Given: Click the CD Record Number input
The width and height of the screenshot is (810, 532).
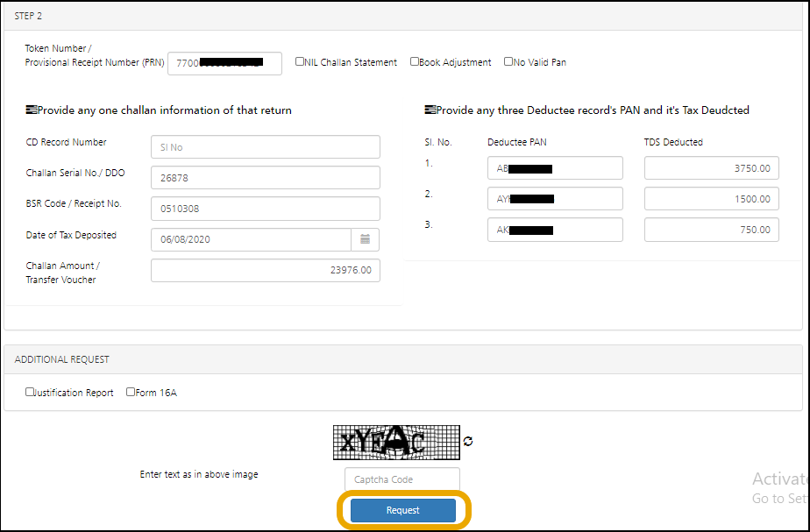Looking at the screenshot, I should pos(265,146).
